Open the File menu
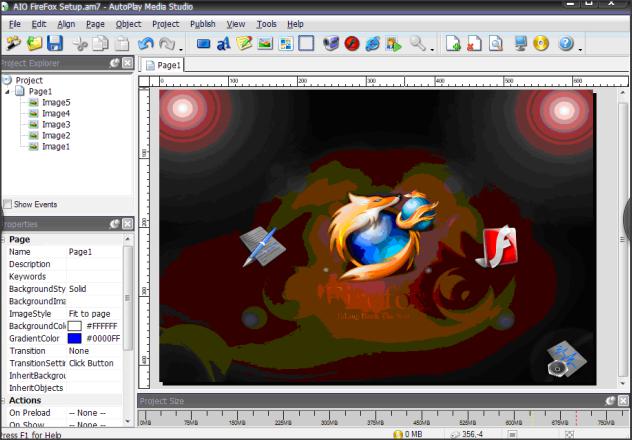 click(15, 24)
